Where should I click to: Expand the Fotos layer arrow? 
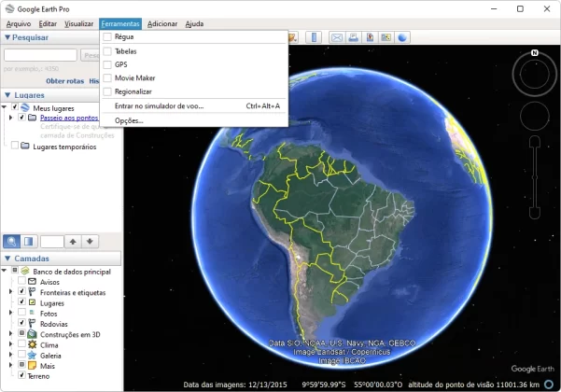[x=10, y=313]
